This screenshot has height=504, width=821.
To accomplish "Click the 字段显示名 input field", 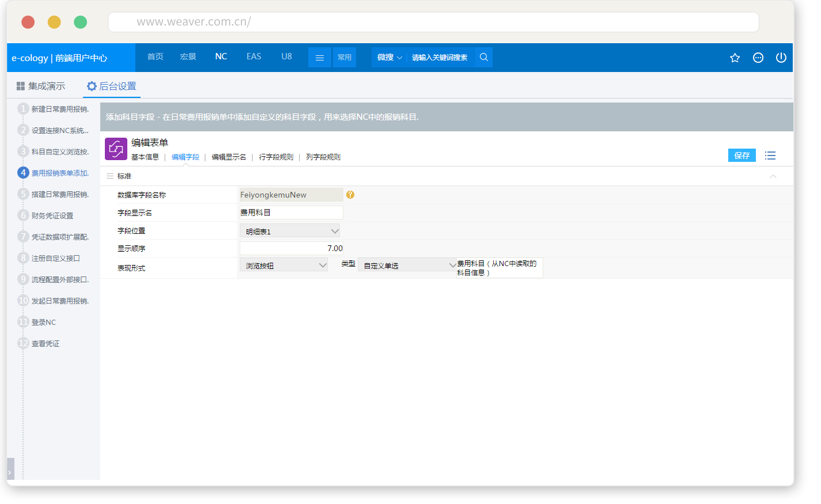I will pyautogui.click(x=291, y=213).
